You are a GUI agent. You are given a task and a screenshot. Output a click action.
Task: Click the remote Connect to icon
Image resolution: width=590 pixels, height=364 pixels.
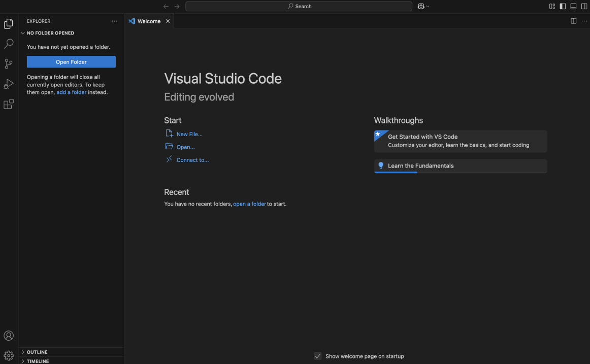pos(169,159)
